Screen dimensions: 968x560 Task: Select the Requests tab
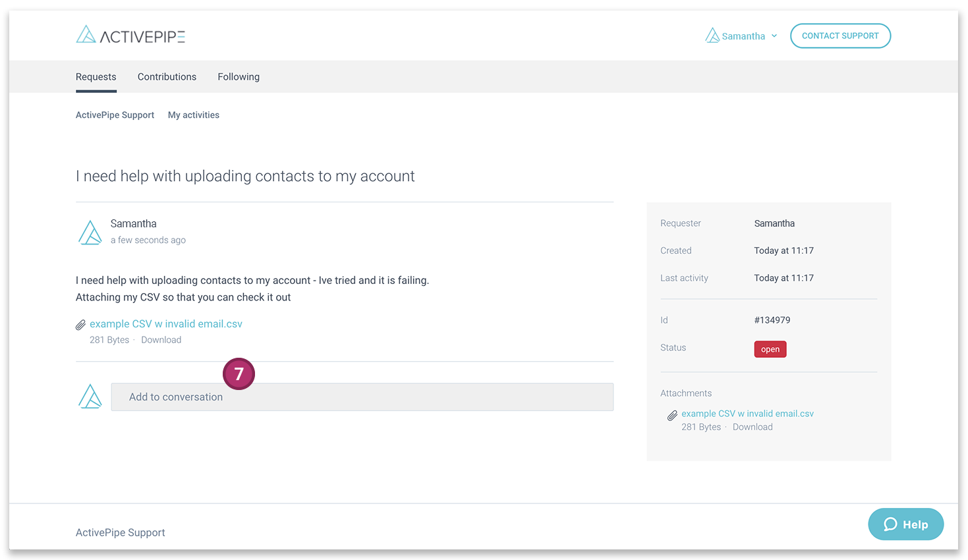(x=96, y=76)
